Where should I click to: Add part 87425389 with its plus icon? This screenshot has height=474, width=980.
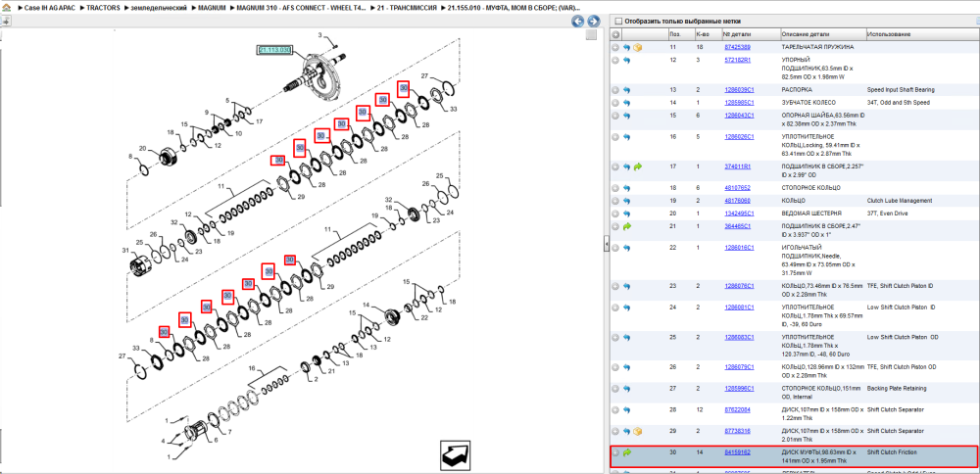pyautogui.click(x=615, y=47)
